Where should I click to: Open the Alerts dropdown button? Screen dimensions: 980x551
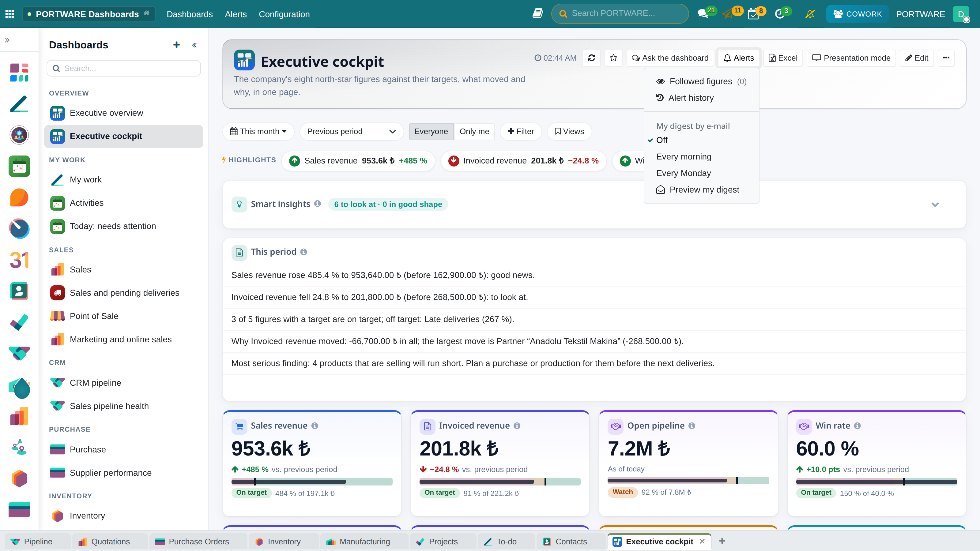pyautogui.click(x=738, y=58)
